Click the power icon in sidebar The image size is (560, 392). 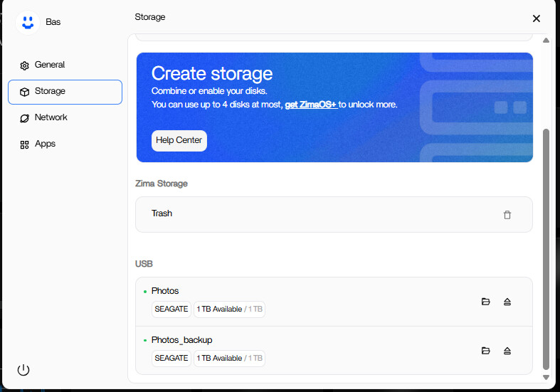[x=23, y=370]
